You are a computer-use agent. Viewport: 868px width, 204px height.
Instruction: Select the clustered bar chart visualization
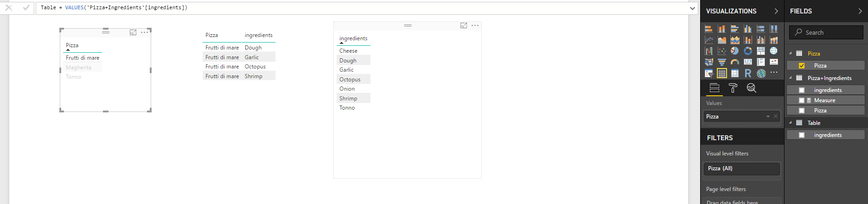[735, 29]
